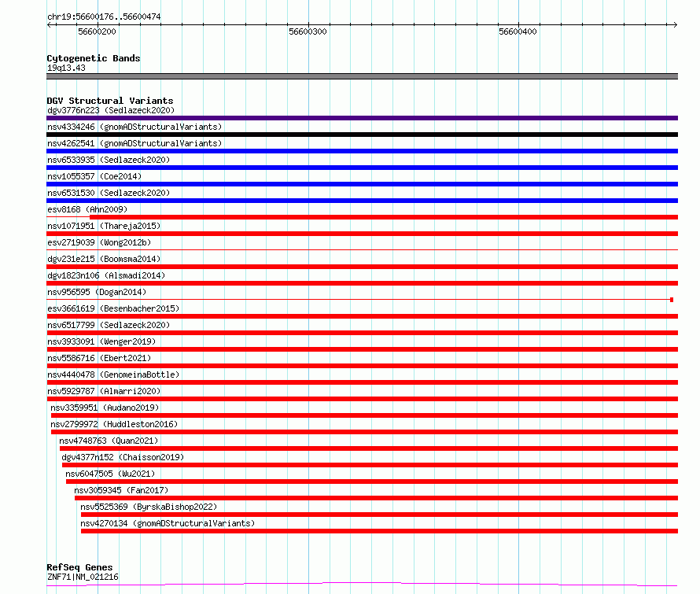Click the 56600200 ruler position label
700x594 pixels.
click(97, 31)
